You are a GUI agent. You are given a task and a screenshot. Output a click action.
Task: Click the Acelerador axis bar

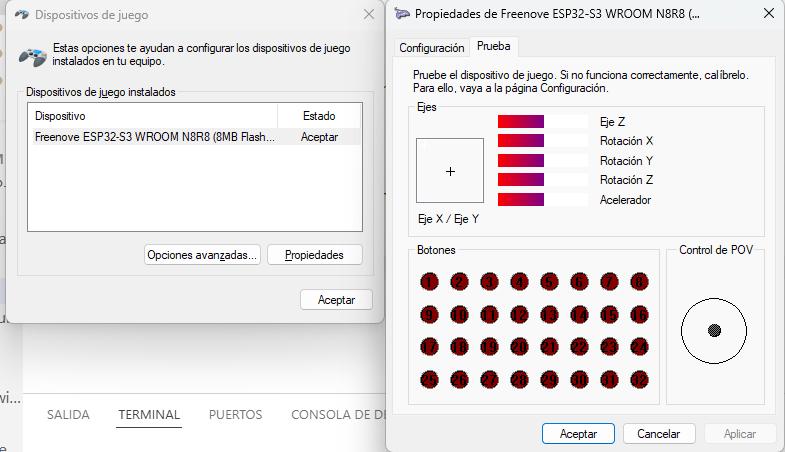click(x=543, y=200)
